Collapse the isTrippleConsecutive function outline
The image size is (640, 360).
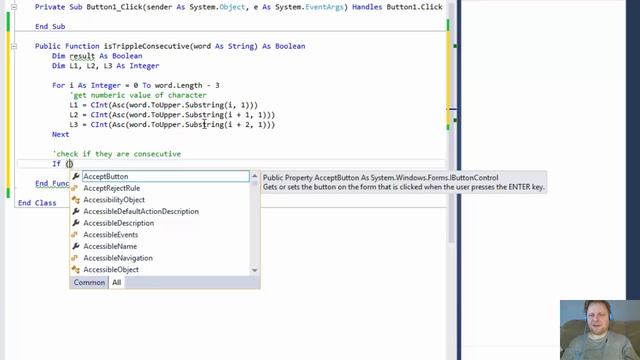tap(14, 46)
